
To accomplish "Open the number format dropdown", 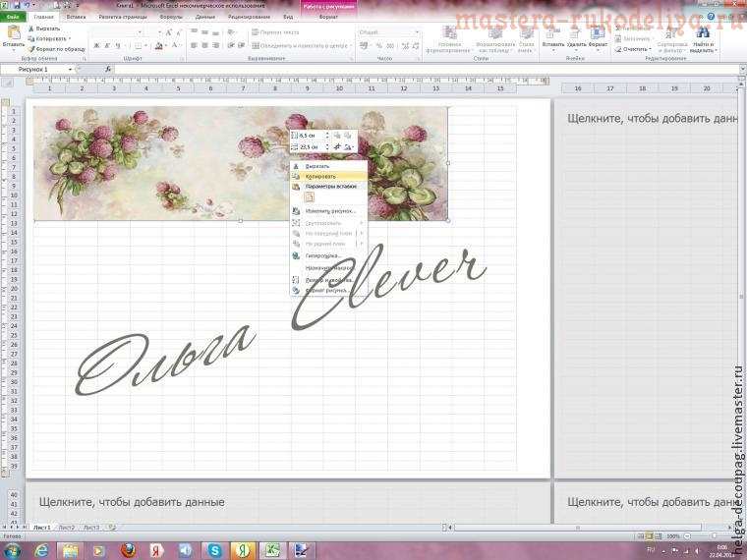I will click(x=417, y=32).
